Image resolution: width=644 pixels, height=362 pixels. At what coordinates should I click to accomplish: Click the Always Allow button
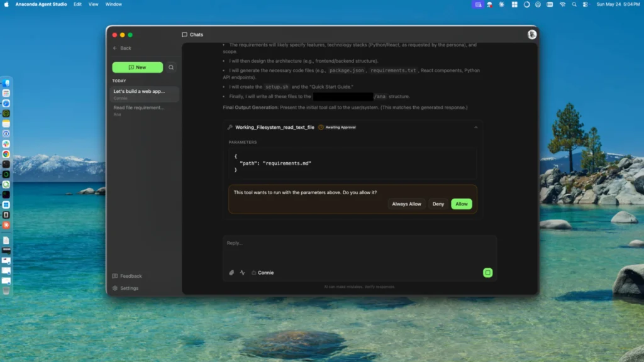pos(406,204)
